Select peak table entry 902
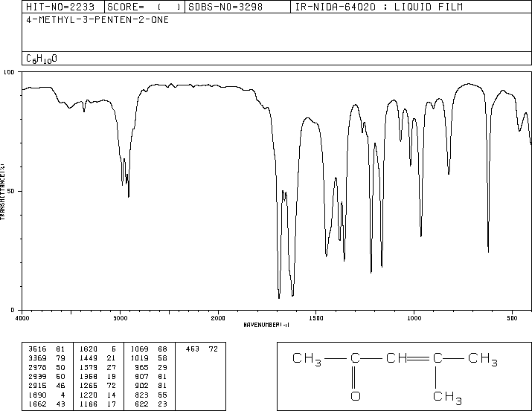The height and width of the screenshot is (411, 532). 151,386
